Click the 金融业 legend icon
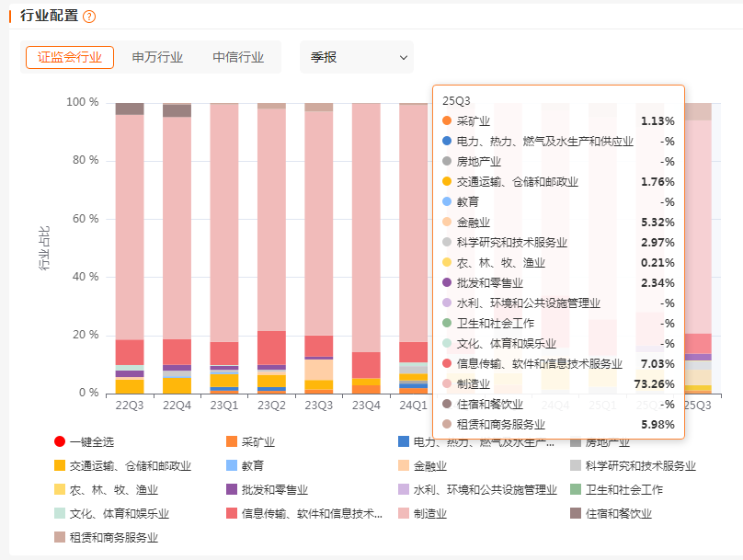The width and height of the screenshot is (743, 560). click(x=404, y=466)
